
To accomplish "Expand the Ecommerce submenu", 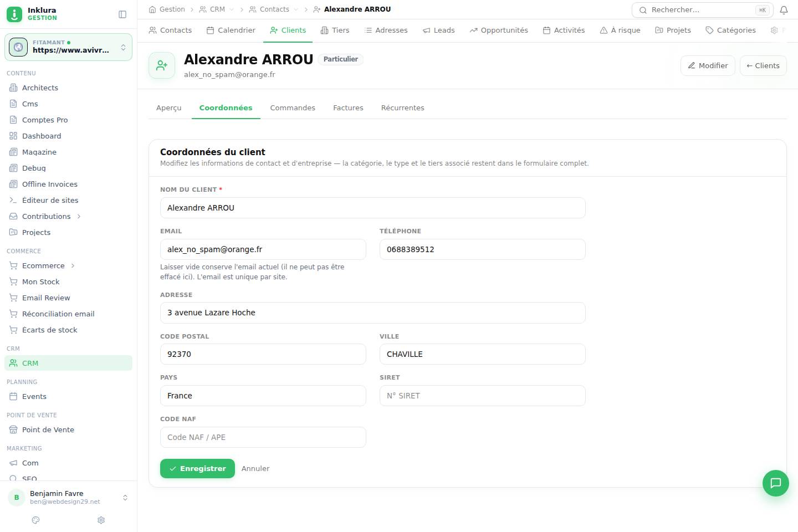I will tap(73, 266).
